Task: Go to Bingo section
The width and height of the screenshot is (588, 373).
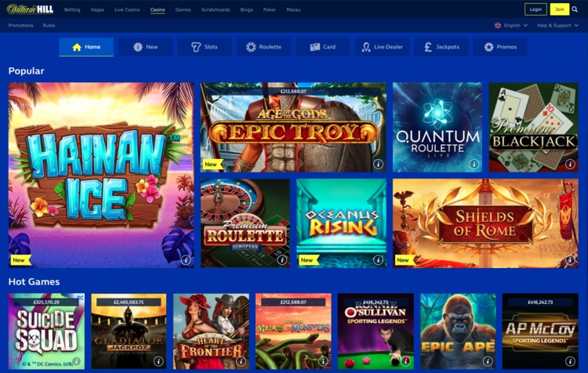Action: [246, 9]
